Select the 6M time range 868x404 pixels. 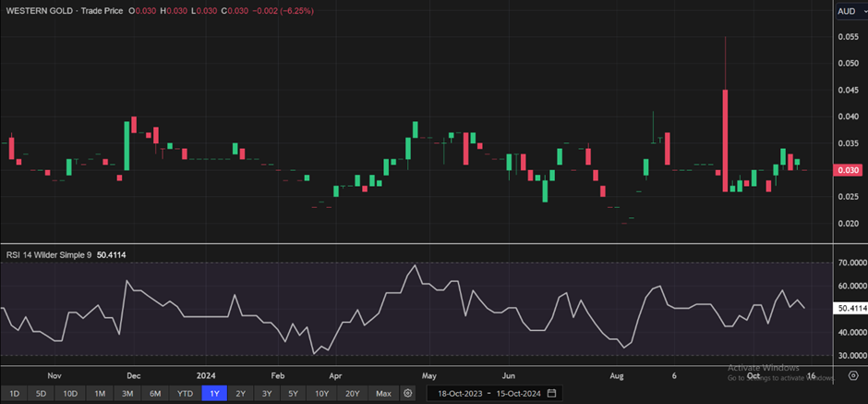click(155, 393)
